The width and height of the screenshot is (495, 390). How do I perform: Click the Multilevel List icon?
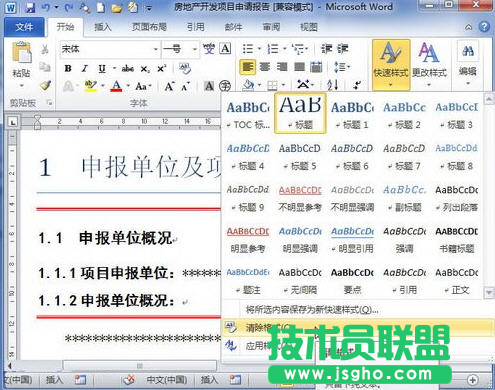pos(298,49)
